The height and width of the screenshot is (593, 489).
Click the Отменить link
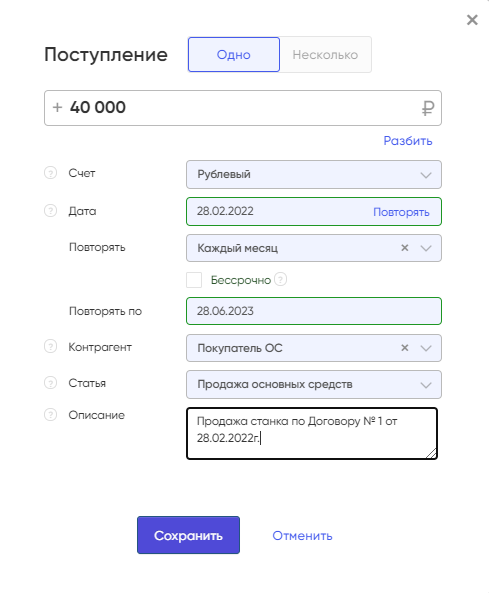pos(302,536)
